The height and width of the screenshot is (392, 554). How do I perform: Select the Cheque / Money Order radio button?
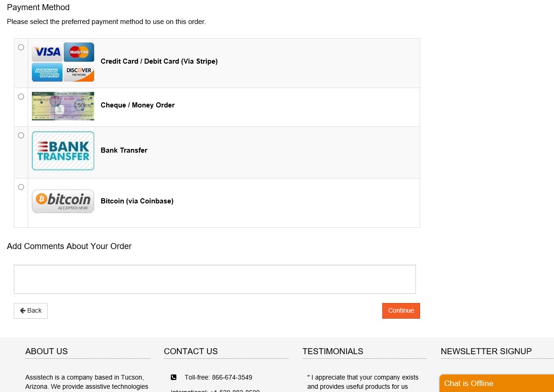(21, 97)
